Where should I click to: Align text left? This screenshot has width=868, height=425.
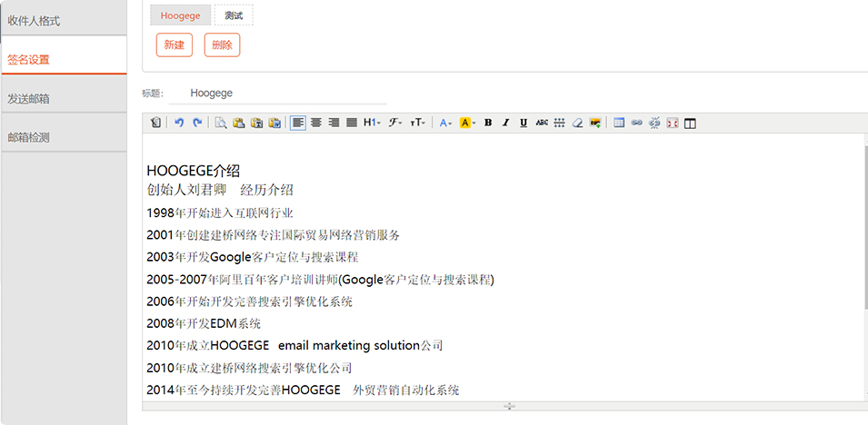[x=298, y=123]
